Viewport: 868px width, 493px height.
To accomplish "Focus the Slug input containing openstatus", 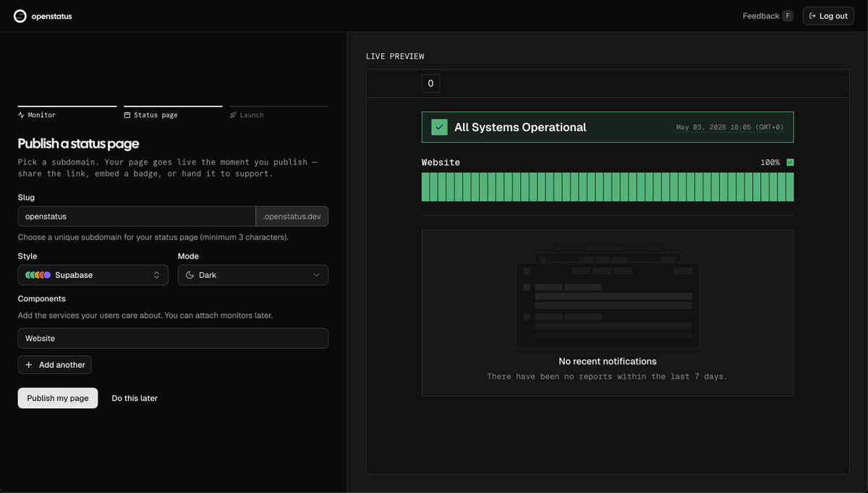I will coord(137,216).
